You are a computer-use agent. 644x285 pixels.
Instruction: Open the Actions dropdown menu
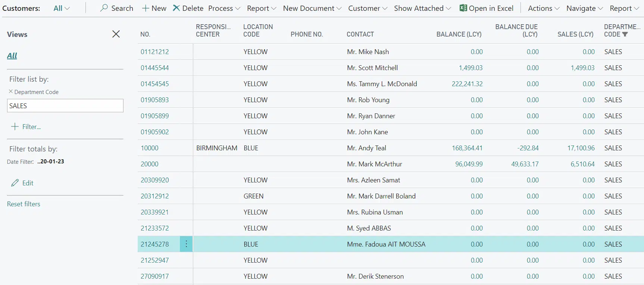[544, 8]
